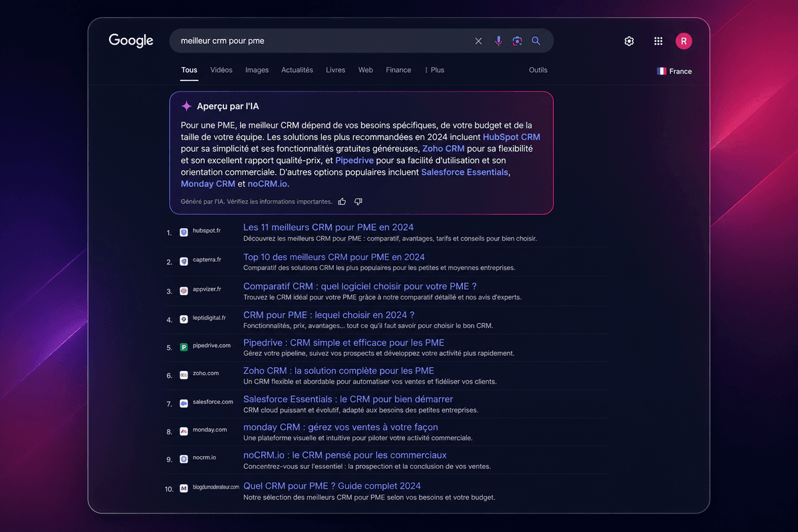Screen dimensions: 798x532
Task: Open the HubSpot CRM link in AI overview
Action: click(511, 137)
